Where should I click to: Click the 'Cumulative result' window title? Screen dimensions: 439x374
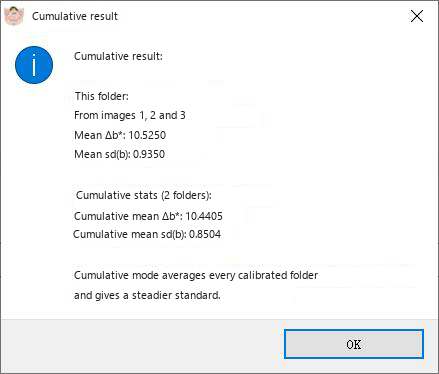tap(75, 16)
